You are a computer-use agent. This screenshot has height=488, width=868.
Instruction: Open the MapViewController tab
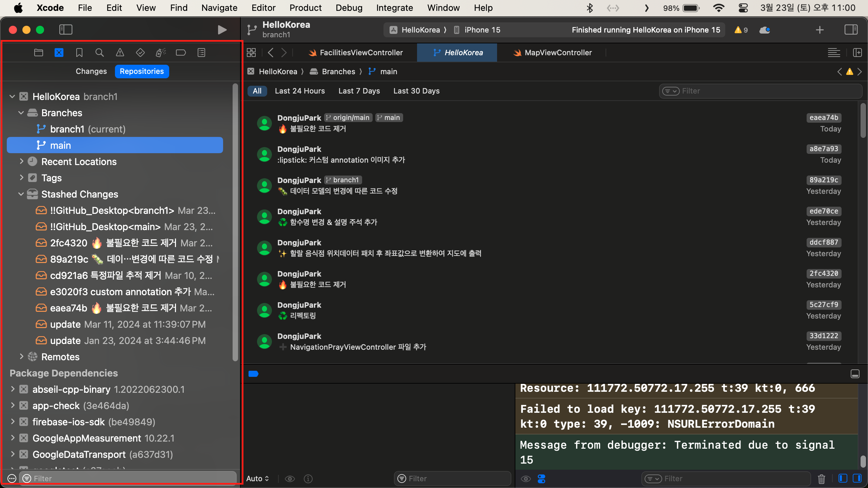pos(552,53)
